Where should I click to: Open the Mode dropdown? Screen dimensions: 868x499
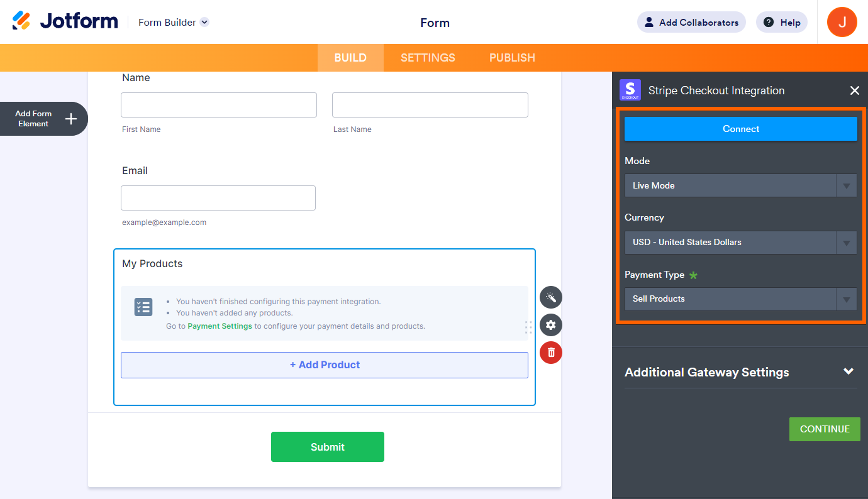coord(741,185)
